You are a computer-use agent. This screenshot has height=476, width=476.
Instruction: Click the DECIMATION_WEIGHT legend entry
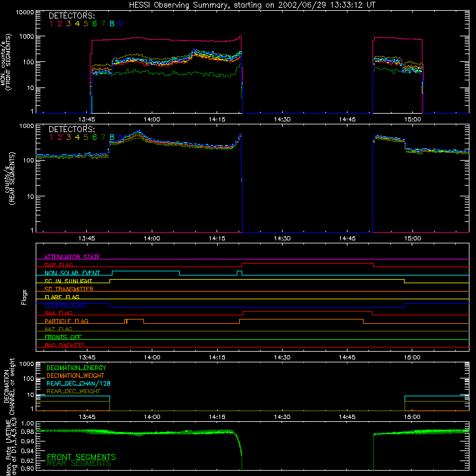[76, 375]
